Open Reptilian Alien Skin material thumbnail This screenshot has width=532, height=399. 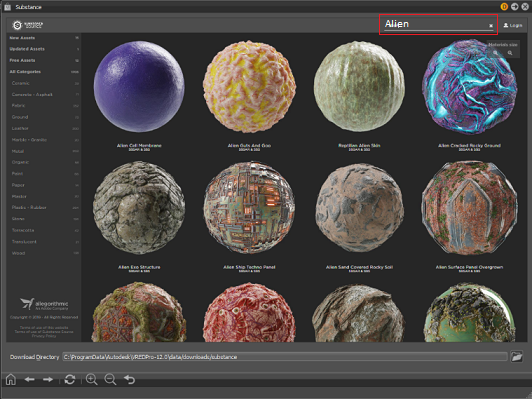[359, 87]
